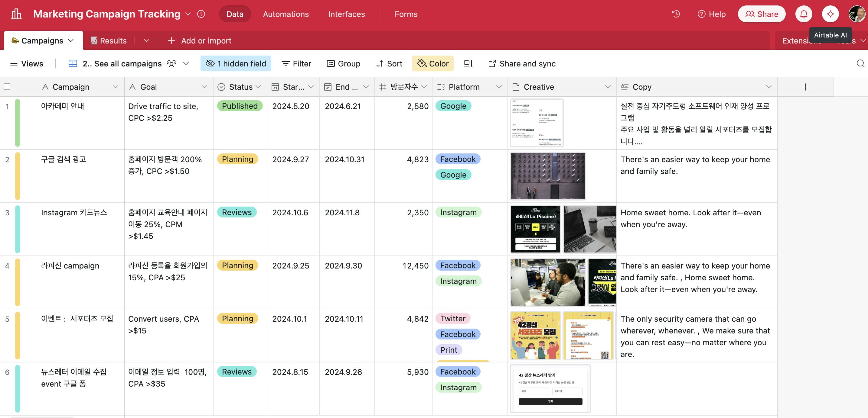Click Add or import
The width and height of the screenshot is (868, 418).
200,41
